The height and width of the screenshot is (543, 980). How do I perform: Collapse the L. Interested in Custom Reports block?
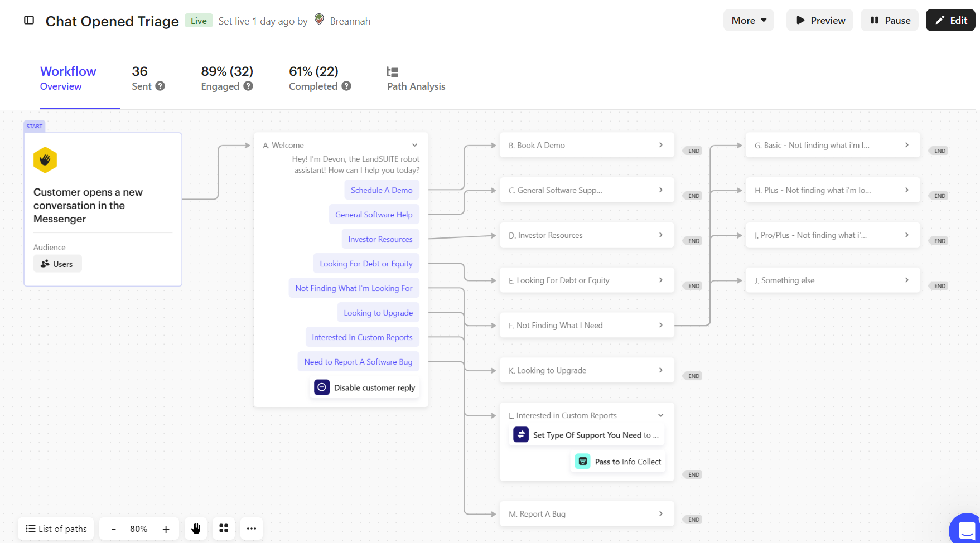coord(660,415)
